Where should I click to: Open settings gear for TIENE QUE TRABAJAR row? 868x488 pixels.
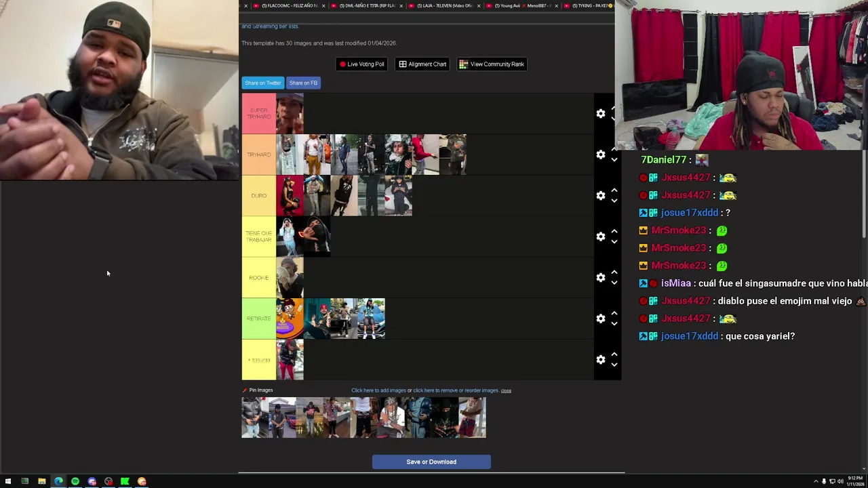click(x=600, y=237)
